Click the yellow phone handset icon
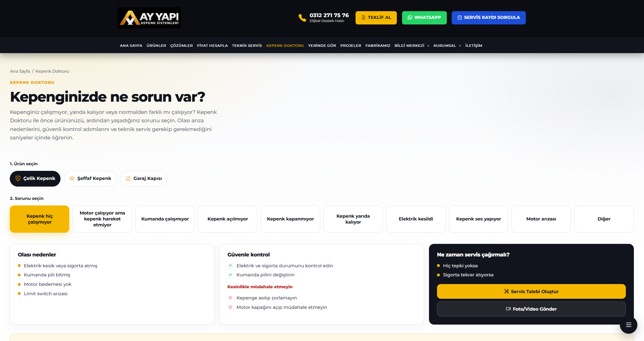Viewport: 644px width, 341px height. point(302,18)
